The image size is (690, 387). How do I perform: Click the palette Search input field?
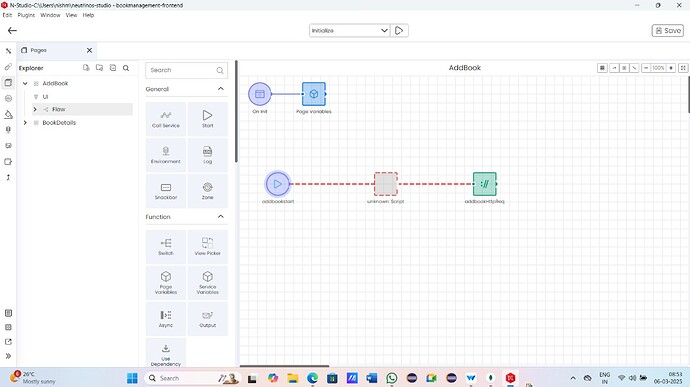tap(187, 70)
